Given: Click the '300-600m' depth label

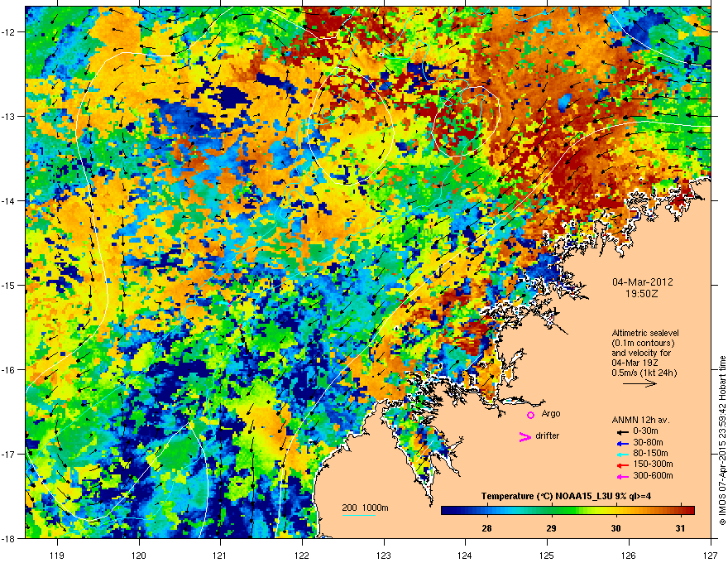Looking at the screenshot, I should [653, 476].
